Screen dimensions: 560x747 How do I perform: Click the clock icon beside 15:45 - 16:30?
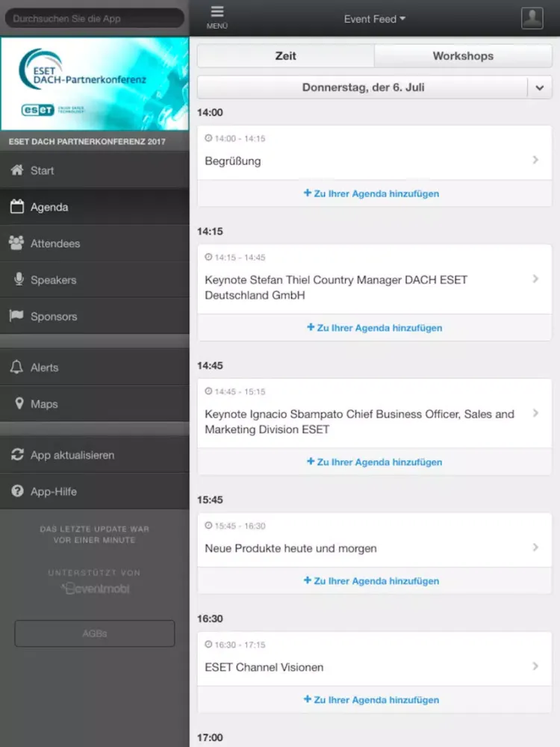pyautogui.click(x=208, y=525)
